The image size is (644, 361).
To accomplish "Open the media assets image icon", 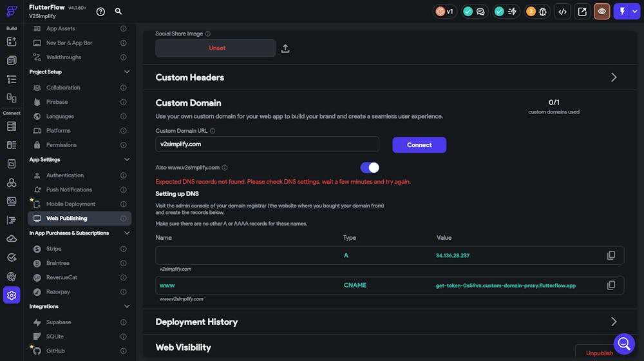I will [12, 201].
